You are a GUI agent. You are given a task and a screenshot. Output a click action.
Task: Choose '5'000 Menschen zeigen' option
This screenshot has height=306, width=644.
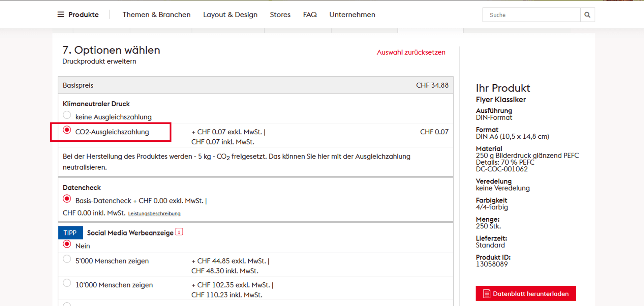tap(67, 259)
